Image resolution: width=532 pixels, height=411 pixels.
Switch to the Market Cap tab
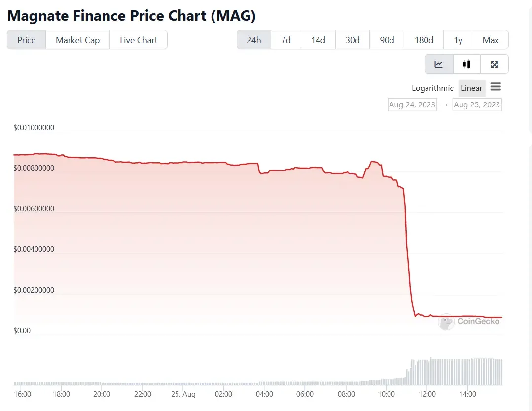[77, 40]
